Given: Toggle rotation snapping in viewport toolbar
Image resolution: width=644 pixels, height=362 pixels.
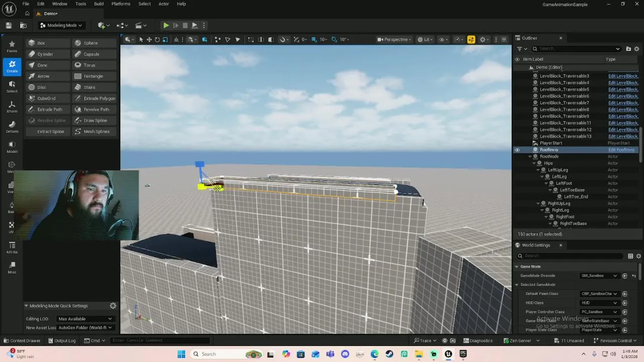Looking at the screenshot, I should tap(334, 39).
